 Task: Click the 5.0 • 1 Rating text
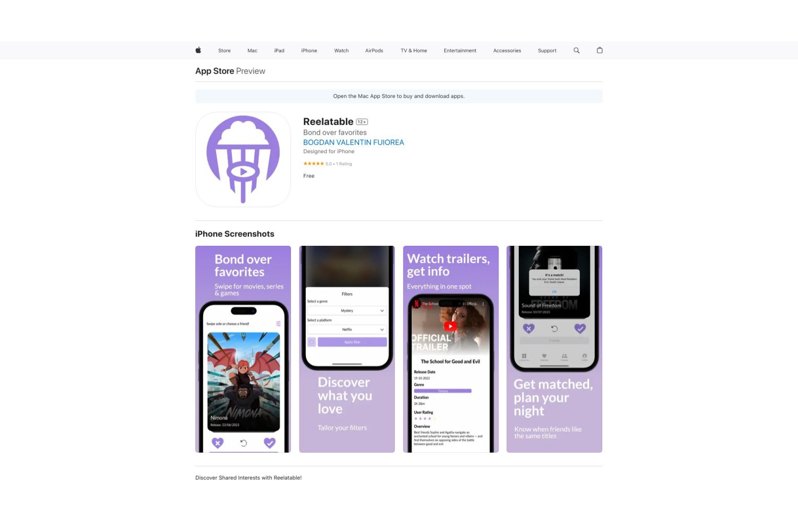click(339, 164)
